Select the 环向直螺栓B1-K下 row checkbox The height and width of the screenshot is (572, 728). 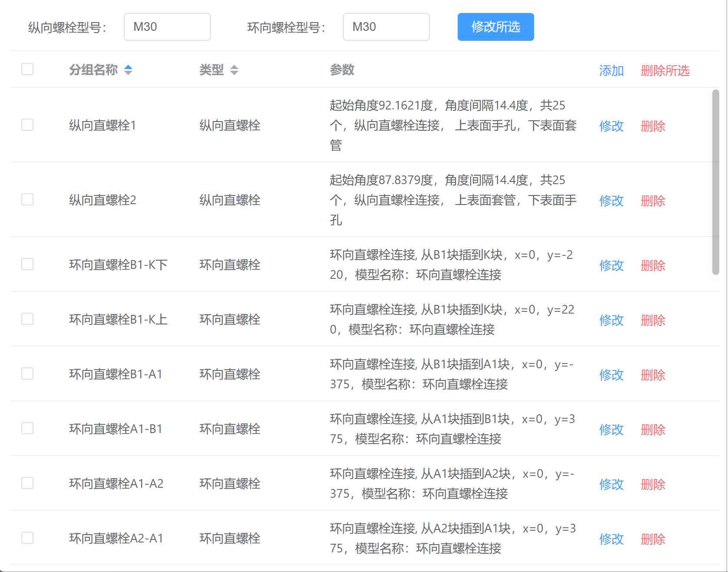pyautogui.click(x=27, y=264)
